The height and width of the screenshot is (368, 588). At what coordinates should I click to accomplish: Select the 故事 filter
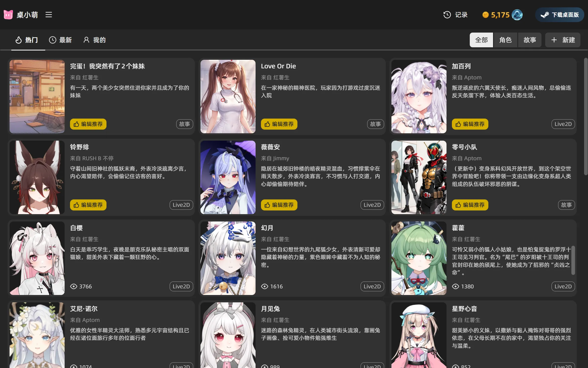pyautogui.click(x=529, y=40)
